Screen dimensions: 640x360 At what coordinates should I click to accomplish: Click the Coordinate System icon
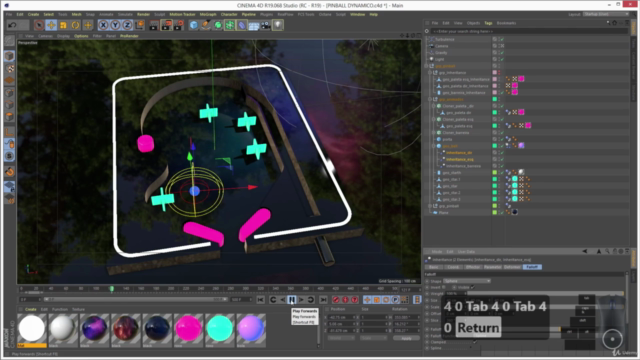pos(140,25)
